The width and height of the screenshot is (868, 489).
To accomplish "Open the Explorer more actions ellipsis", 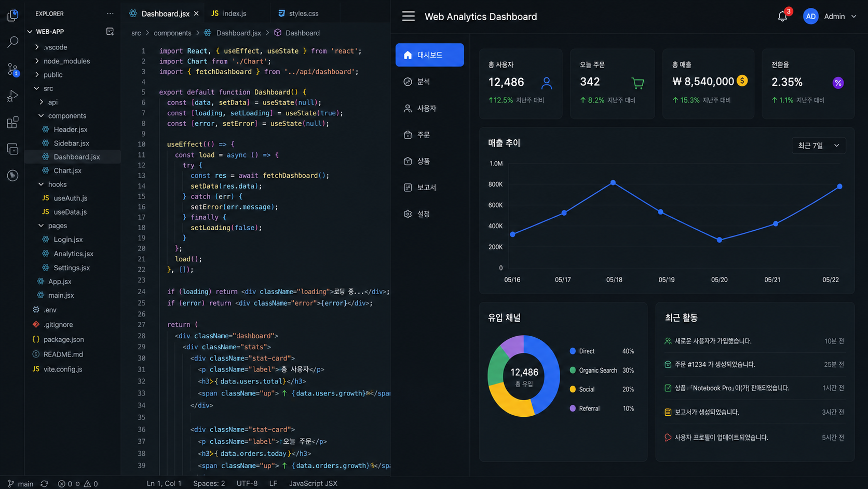I will [x=110, y=14].
